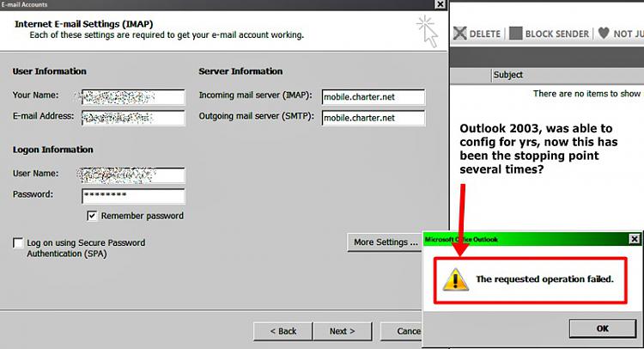Close the Microsoft Office Outlook error dialog

(x=635, y=239)
